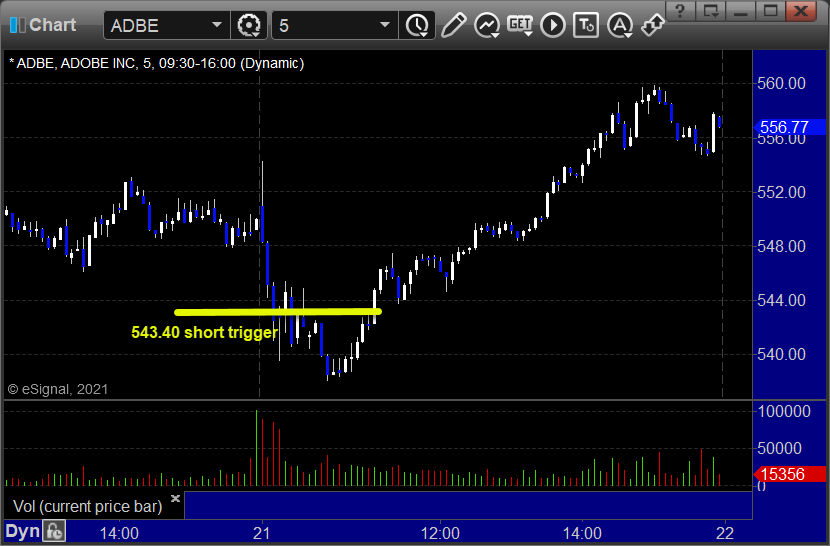Open the studies line-chart icon
The width and height of the screenshot is (830, 546).
click(x=487, y=25)
